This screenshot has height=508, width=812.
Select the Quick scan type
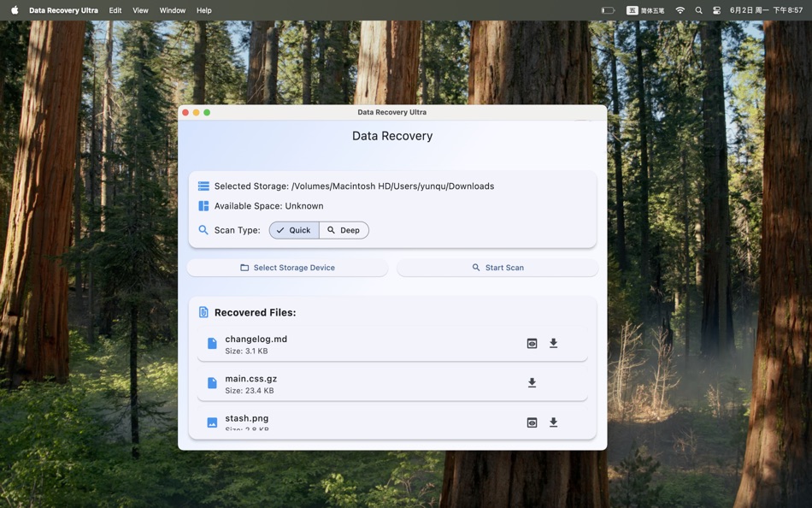point(294,230)
